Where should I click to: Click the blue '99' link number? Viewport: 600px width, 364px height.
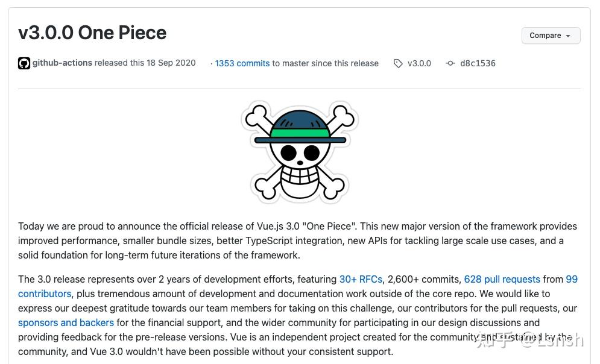[572, 279]
